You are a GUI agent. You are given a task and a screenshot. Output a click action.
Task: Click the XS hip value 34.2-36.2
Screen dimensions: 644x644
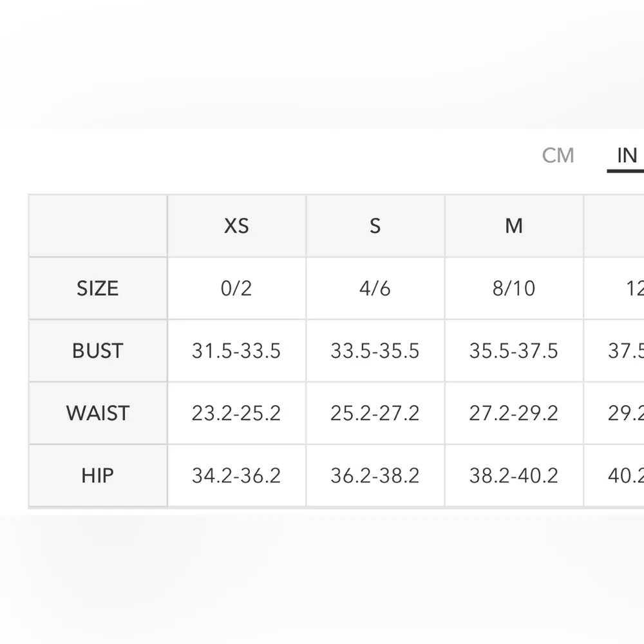point(236,475)
